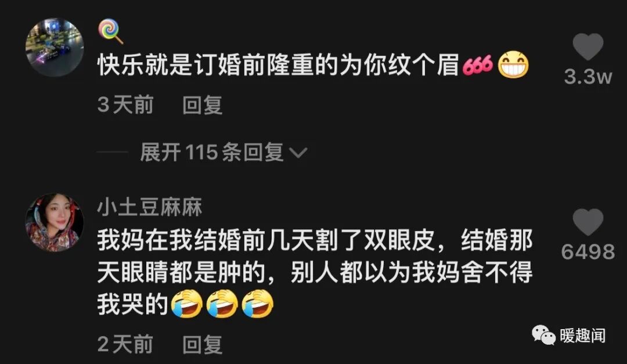Tap the pink 666 sticker

pos(477,66)
